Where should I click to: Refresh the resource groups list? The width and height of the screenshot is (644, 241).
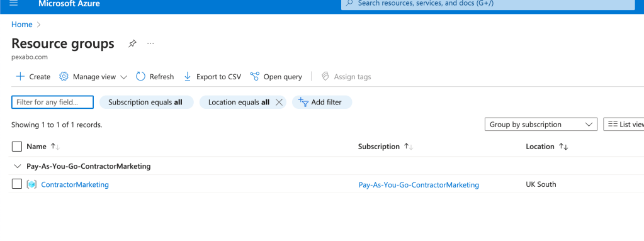155,77
